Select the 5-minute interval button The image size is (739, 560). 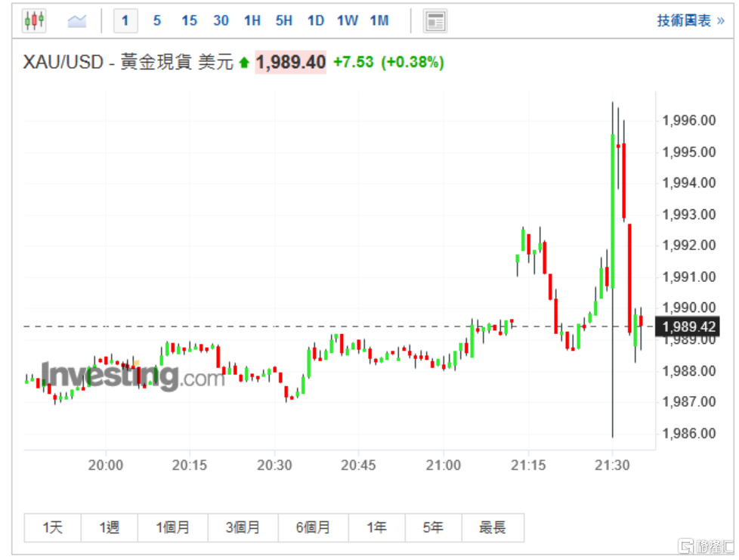tap(157, 21)
